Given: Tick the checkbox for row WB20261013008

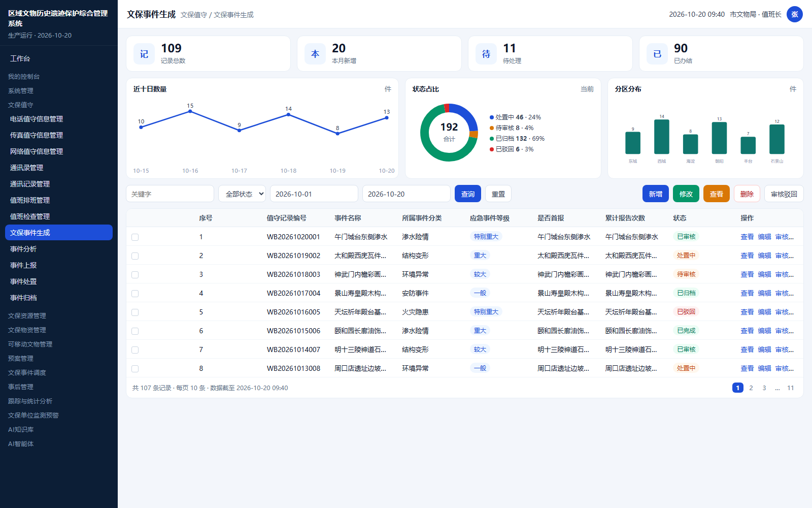Looking at the screenshot, I should (x=135, y=369).
